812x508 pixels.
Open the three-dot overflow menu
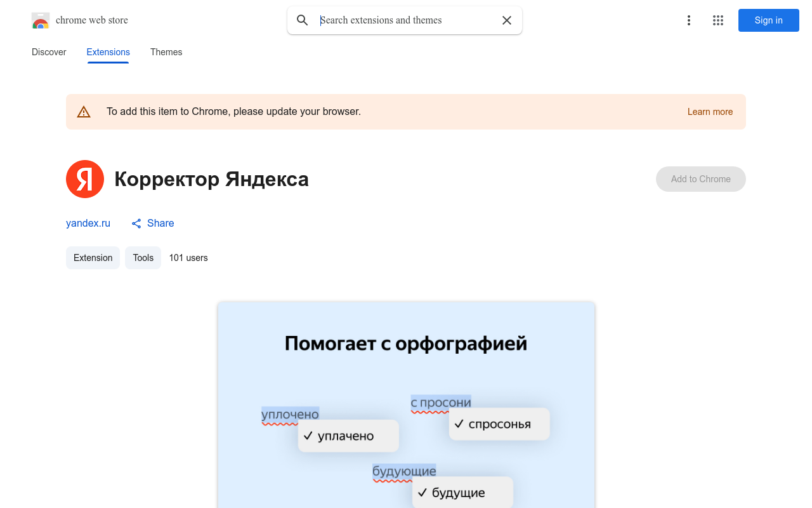(688, 20)
